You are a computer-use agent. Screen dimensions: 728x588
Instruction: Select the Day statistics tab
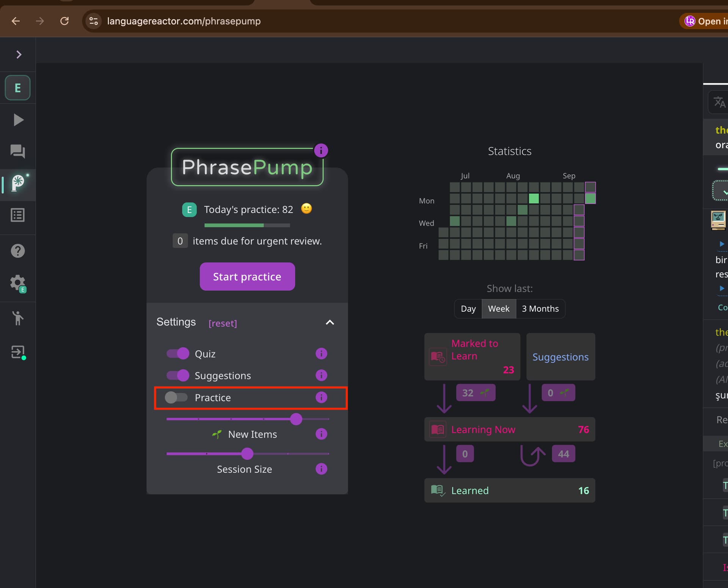(x=468, y=309)
